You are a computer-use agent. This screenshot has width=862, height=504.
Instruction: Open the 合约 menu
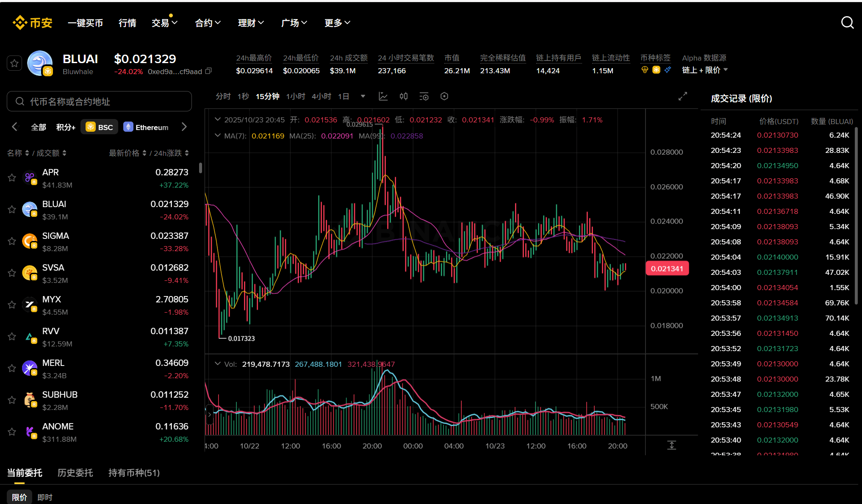pos(208,23)
